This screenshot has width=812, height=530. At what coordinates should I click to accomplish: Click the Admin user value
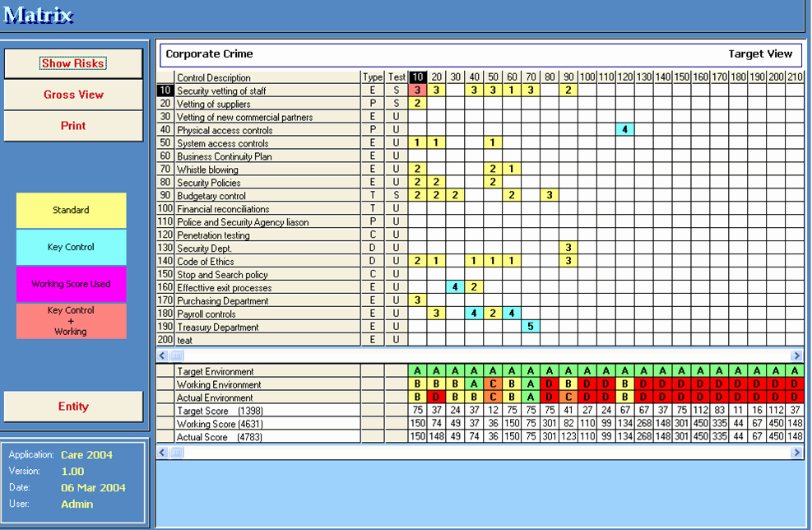coord(77,504)
